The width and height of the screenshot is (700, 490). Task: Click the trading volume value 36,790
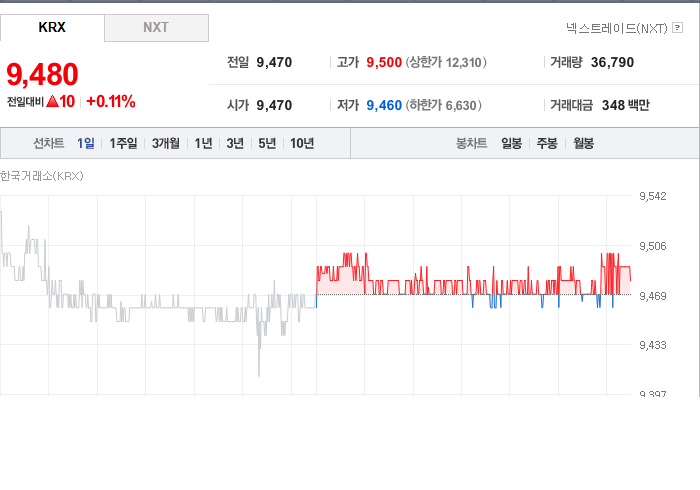click(612, 62)
